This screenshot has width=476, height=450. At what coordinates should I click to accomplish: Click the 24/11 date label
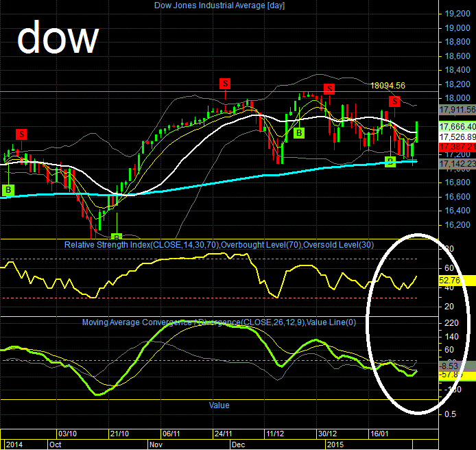point(224,434)
